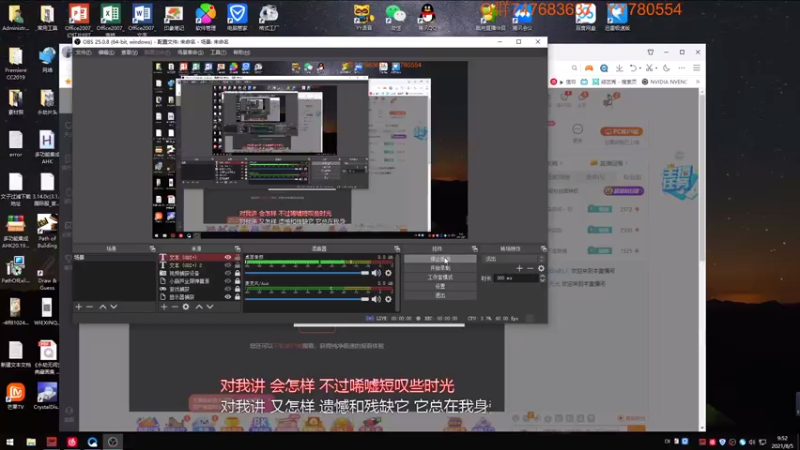Open browser downloads arrow icon
Screen dimensions: 800x450
pyautogui.click(x=619, y=68)
